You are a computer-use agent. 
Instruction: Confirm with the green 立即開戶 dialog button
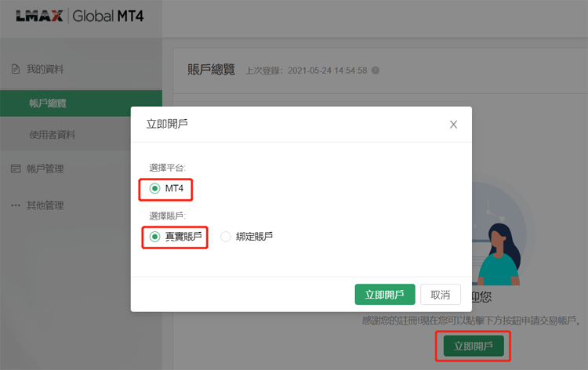385,295
